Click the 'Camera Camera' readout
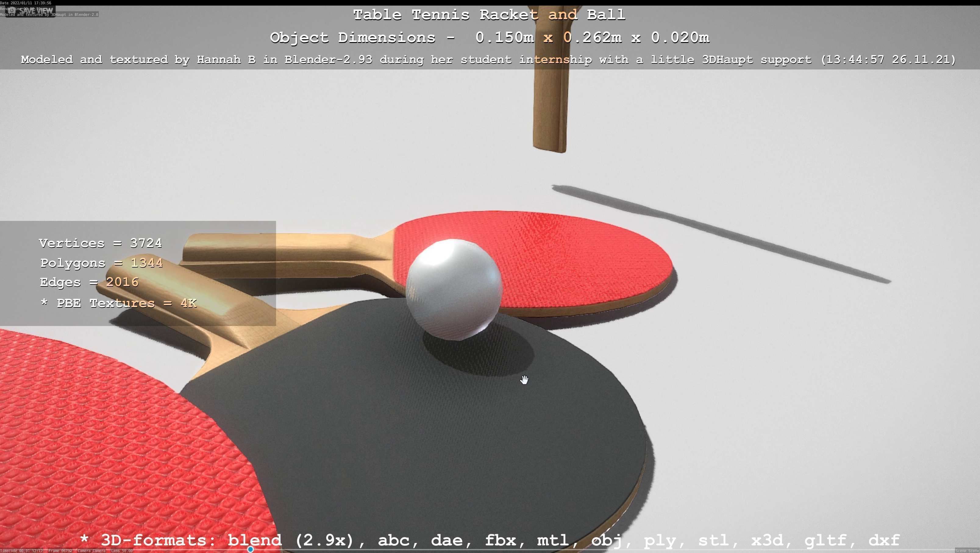 coord(91,551)
